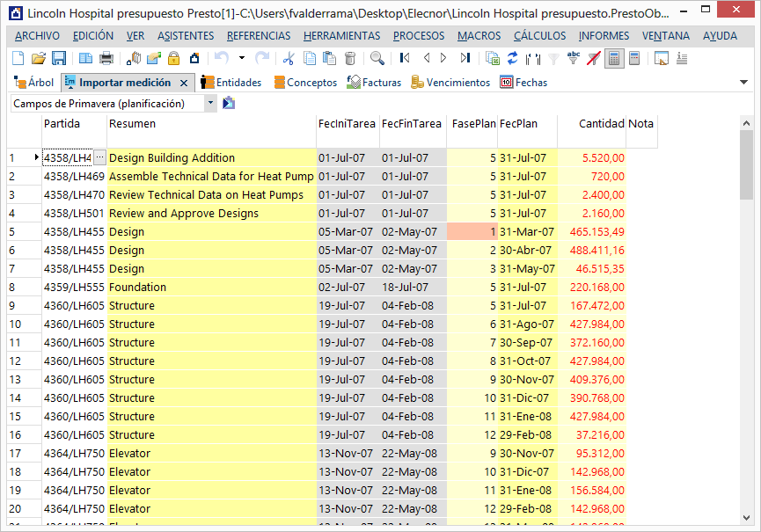
Task: Select the Cantidad value 5.520,00
Action: (x=592, y=158)
